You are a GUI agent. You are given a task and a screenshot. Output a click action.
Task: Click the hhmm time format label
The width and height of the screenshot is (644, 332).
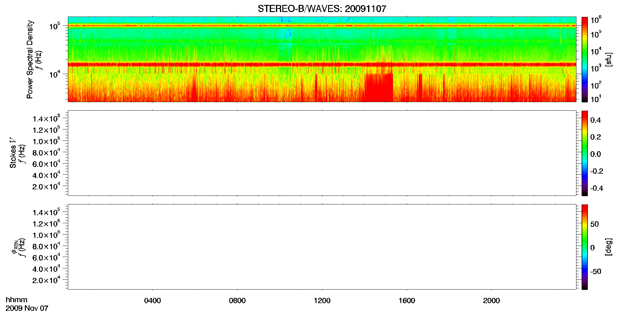click(x=17, y=300)
